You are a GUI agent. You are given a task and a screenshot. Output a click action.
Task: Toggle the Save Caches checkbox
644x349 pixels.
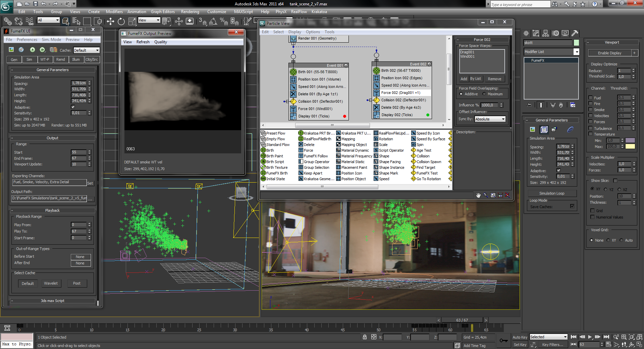(572, 206)
